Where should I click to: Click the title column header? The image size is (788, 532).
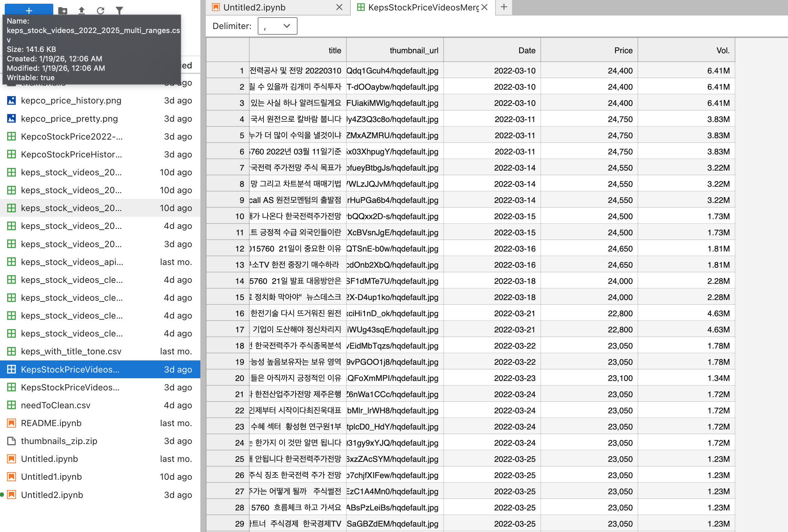(335, 50)
